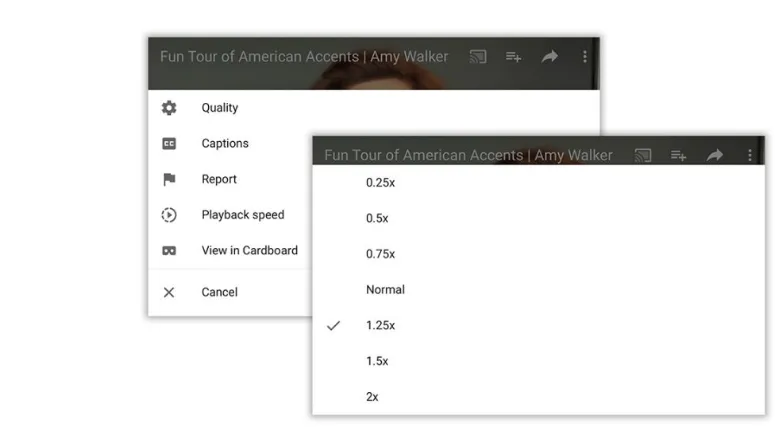781x427 pixels.
Task: Click the Cardboard VR goggles icon
Action: click(169, 251)
